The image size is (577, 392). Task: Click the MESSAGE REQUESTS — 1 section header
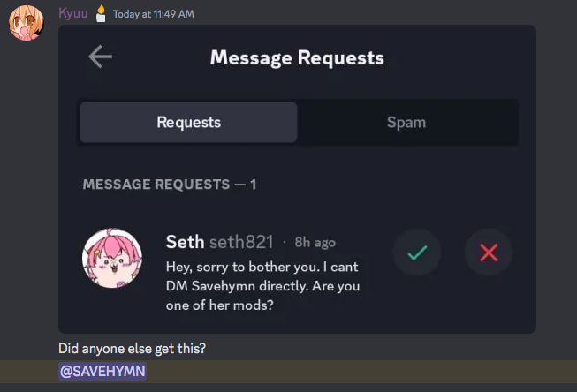coord(170,185)
